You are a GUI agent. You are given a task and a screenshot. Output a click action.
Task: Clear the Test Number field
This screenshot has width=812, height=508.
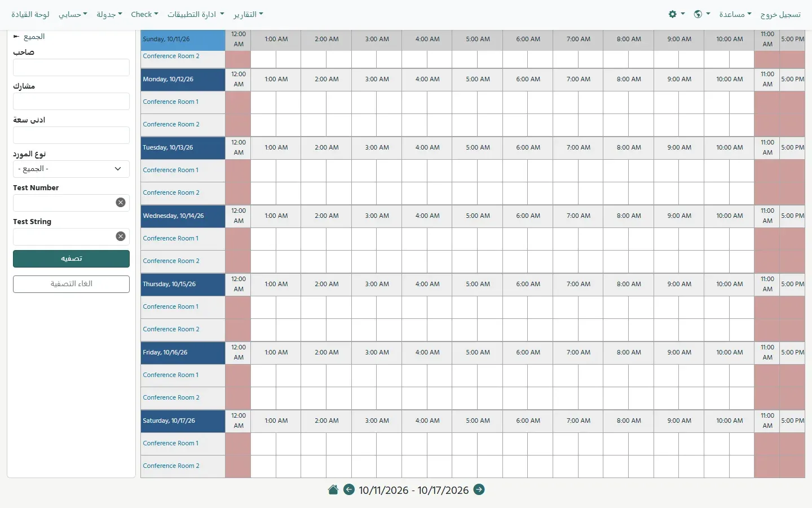pyautogui.click(x=121, y=203)
